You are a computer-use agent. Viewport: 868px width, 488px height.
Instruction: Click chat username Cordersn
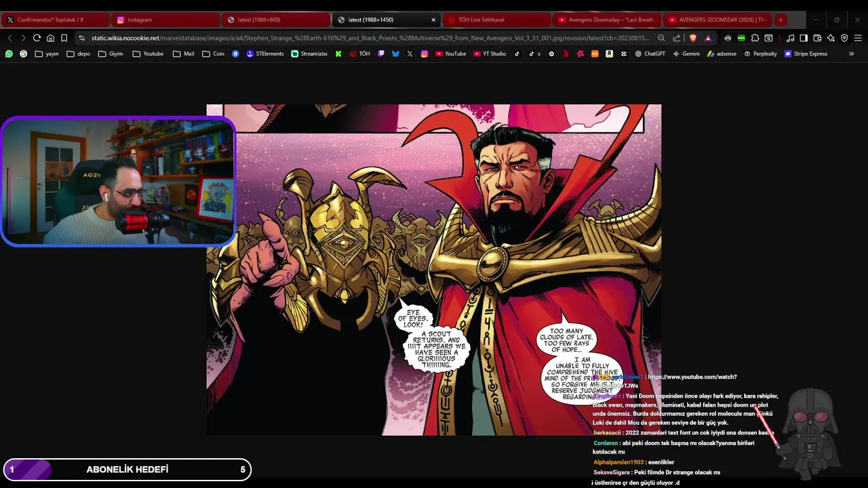(606, 443)
